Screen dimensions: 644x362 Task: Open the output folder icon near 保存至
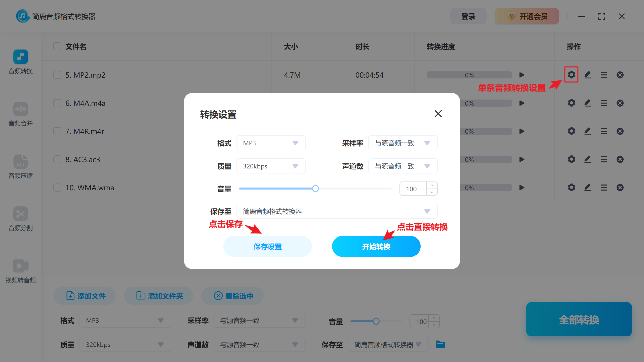click(x=440, y=344)
